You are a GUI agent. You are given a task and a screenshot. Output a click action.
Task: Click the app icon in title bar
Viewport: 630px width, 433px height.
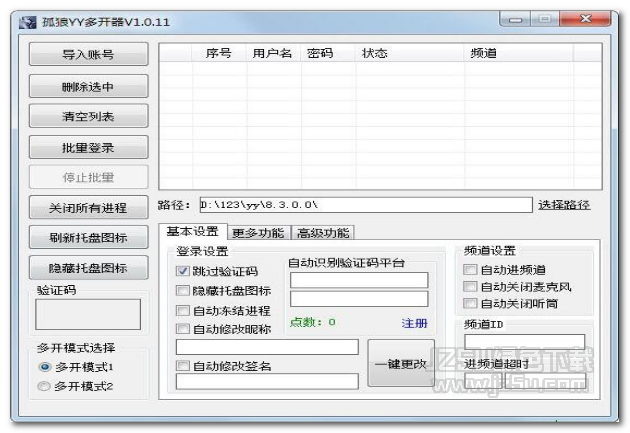pos(27,22)
